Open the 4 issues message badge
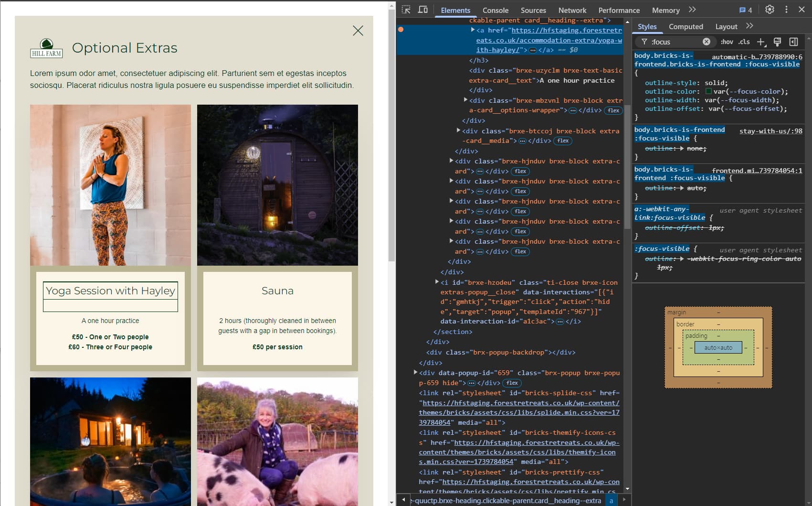The height and width of the screenshot is (506, 812). pos(746,10)
